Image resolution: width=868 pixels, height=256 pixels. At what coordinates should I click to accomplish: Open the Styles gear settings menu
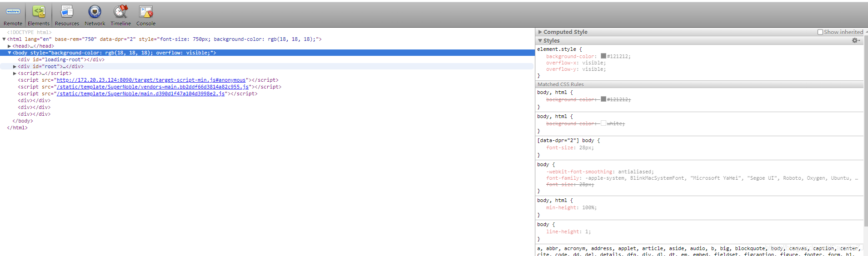click(856, 40)
